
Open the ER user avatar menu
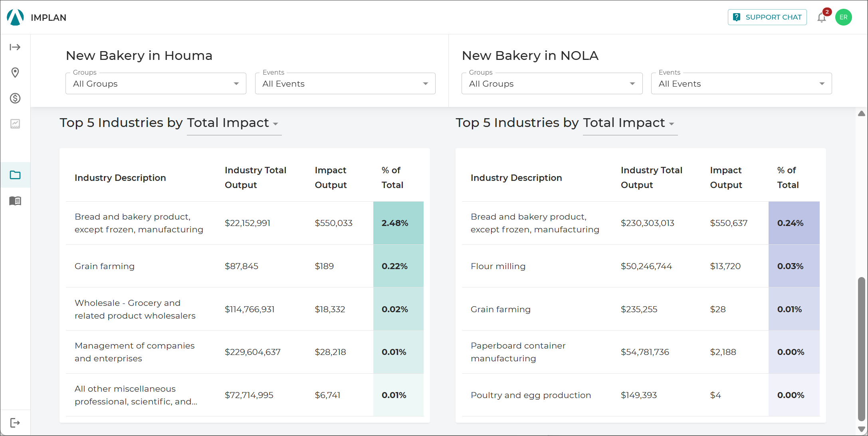coord(844,17)
